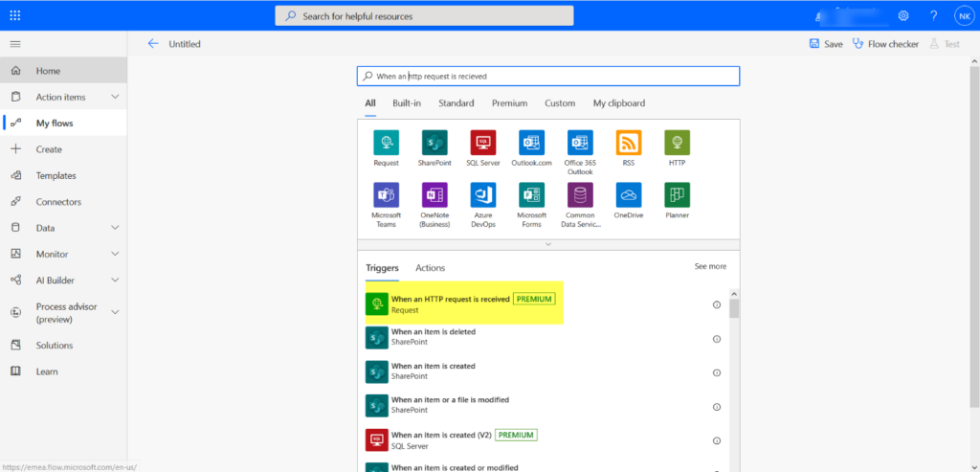Expand the Monitor menu chevron
Screen dimensions: 980x472
coord(115,254)
